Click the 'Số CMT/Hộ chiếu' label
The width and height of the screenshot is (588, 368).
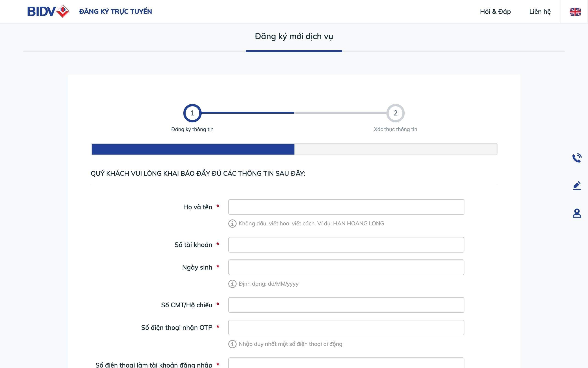pos(187,305)
